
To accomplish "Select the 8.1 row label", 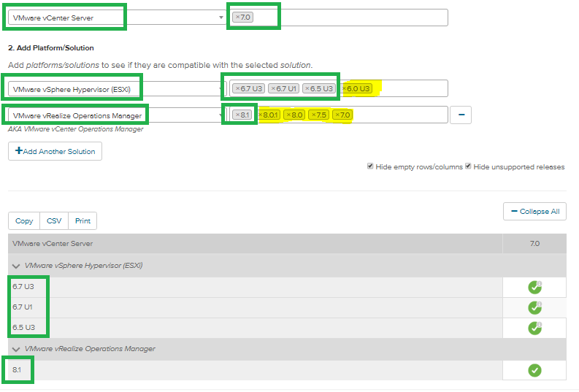I will [x=17, y=369].
